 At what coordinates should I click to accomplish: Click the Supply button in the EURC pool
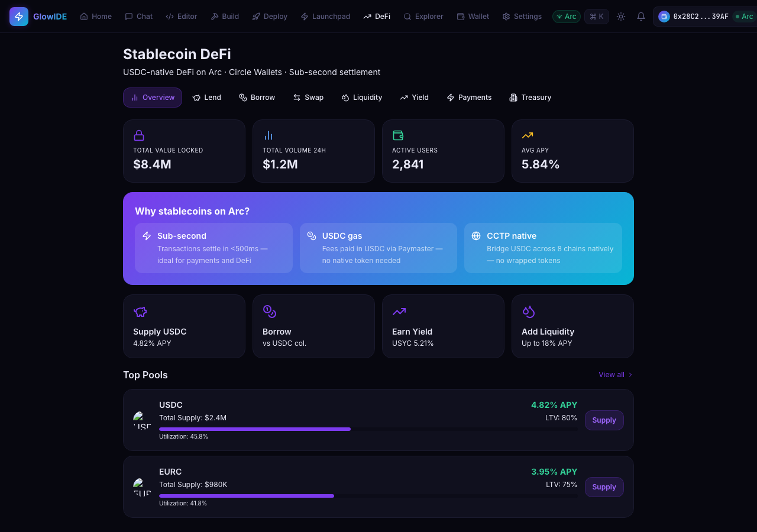click(604, 487)
